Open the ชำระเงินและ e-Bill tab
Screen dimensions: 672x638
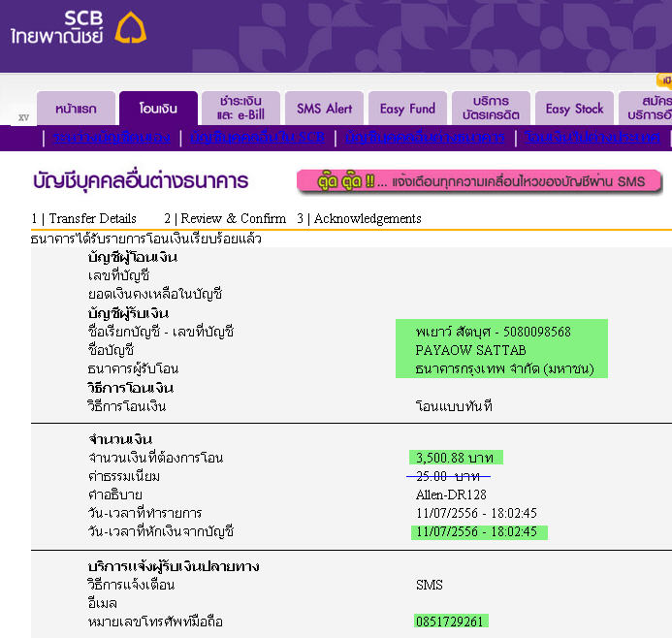tap(240, 109)
